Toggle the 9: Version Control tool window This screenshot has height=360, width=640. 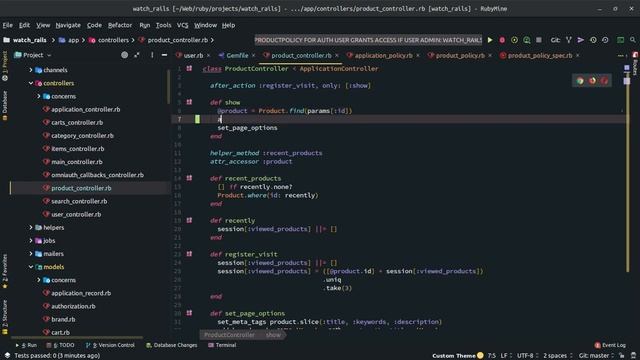pos(110,345)
